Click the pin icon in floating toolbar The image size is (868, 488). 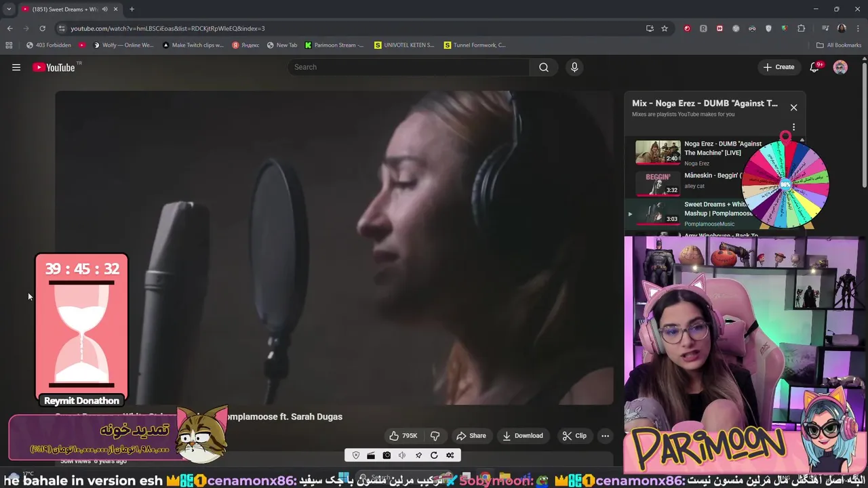pos(418,455)
